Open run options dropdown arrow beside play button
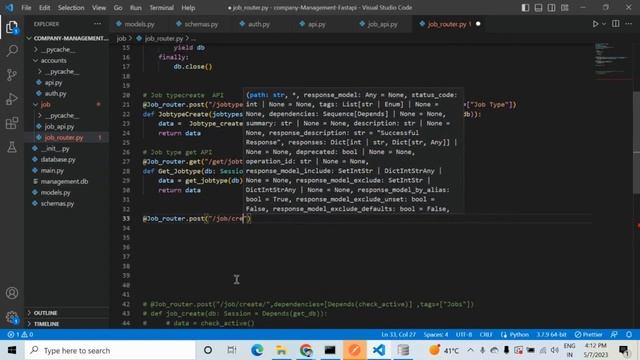The image size is (640, 360). tap(604, 24)
